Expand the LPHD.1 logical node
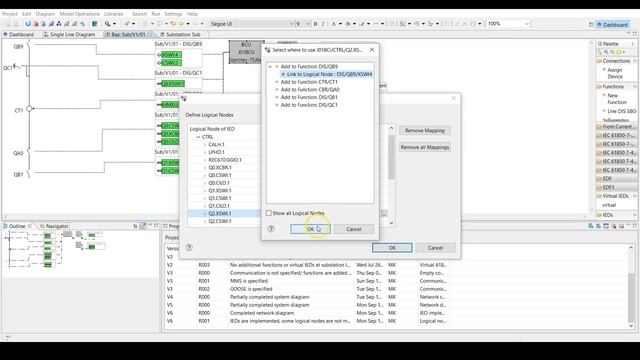 205,152
